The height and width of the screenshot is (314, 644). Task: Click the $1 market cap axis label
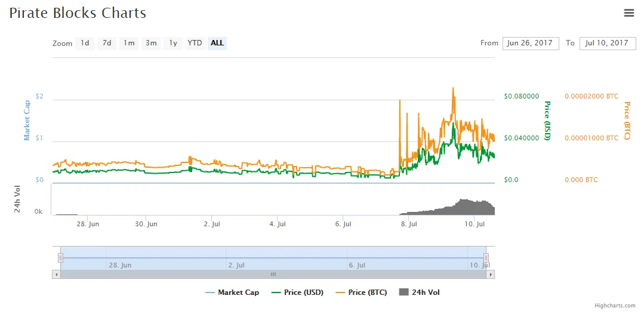pos(39,138)
